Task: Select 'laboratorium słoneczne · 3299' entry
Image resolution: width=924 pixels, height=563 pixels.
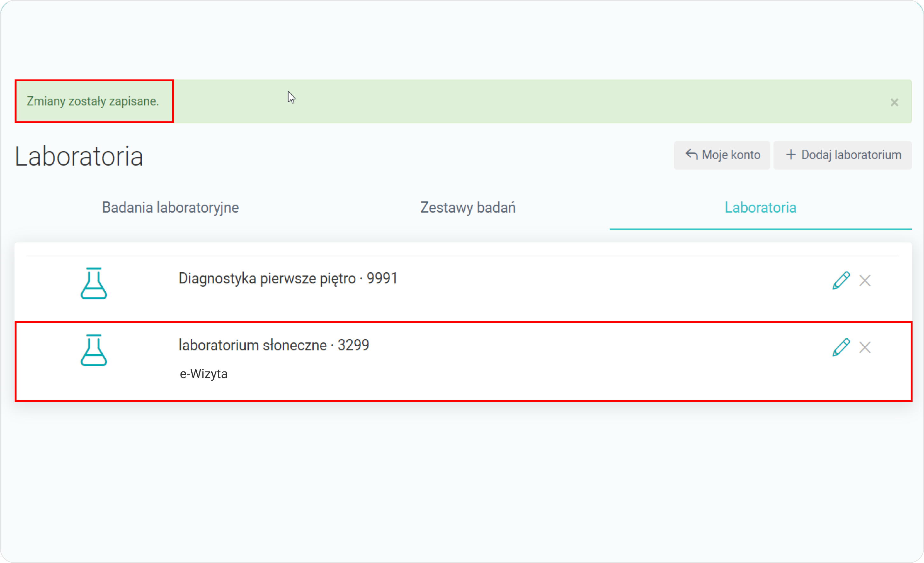Action: 274,345
